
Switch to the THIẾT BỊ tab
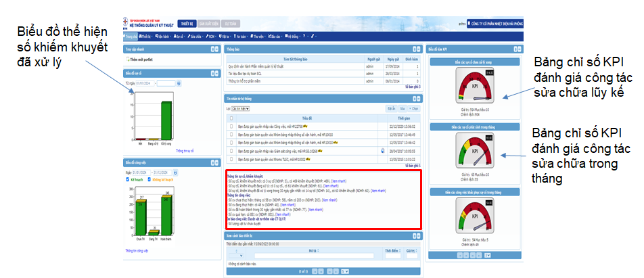(187, 24)
